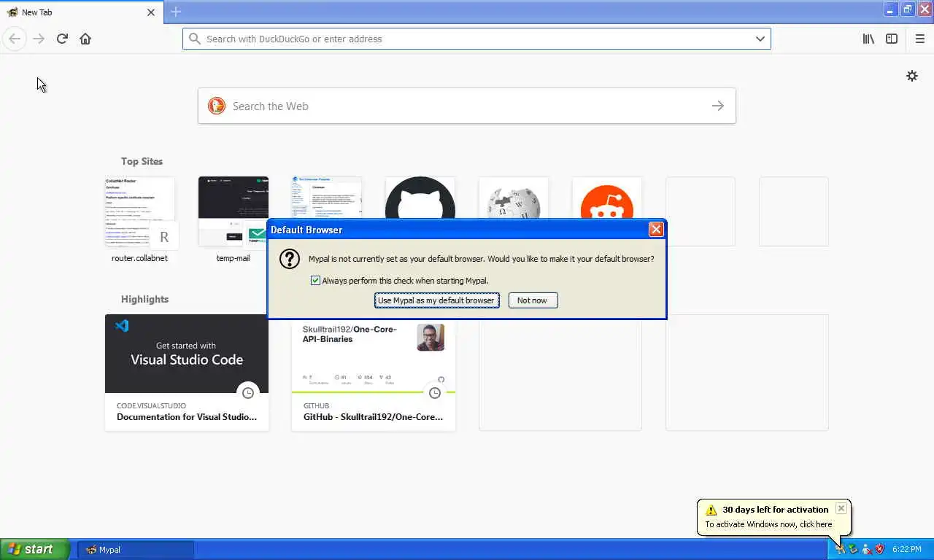Open GitHub - Skulltrail192/One-Core link
The width and height of the screenshot is (934, 560).
pos(373,417)
